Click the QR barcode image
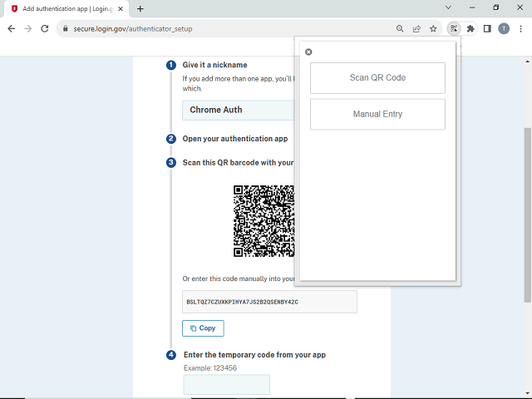Viewport: 532px width, 399px height. click(264, 221)
